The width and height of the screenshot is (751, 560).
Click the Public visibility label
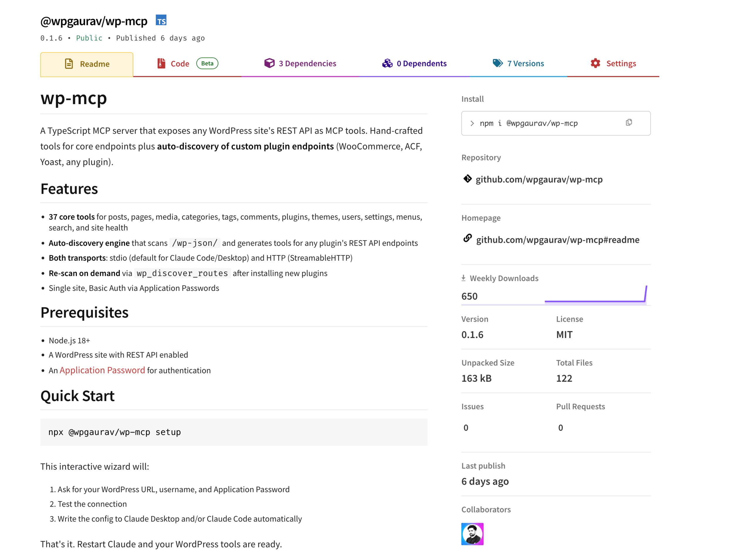89,38
